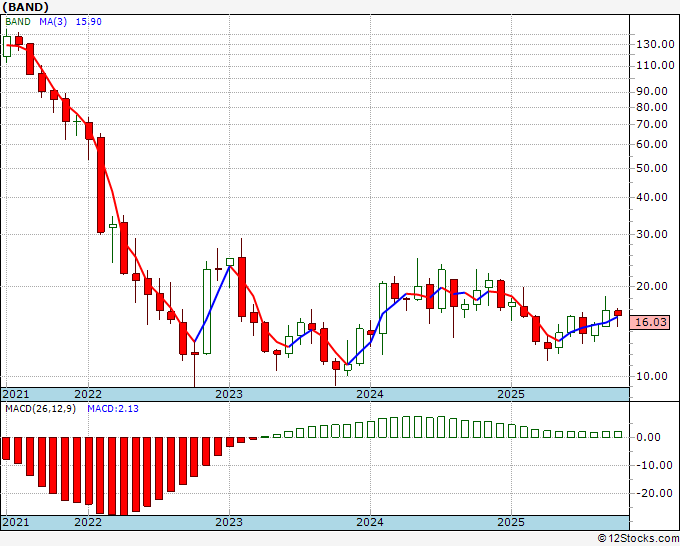Click the -20.00 MACD axis label
Image resolution: width=680 pixels, height=546 pixels.
(x=655, y=494)
